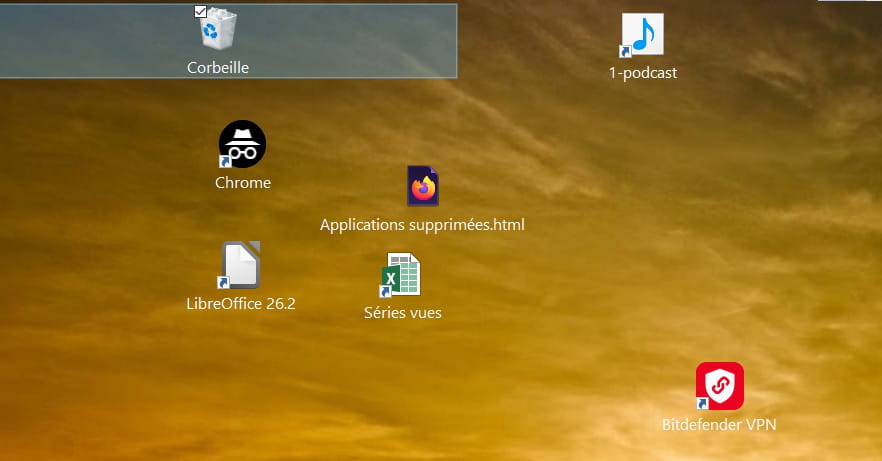
Task: Click the shortcut arrow on Bitdefender icon
Action: pyautogui.click(x=703, y=403)
